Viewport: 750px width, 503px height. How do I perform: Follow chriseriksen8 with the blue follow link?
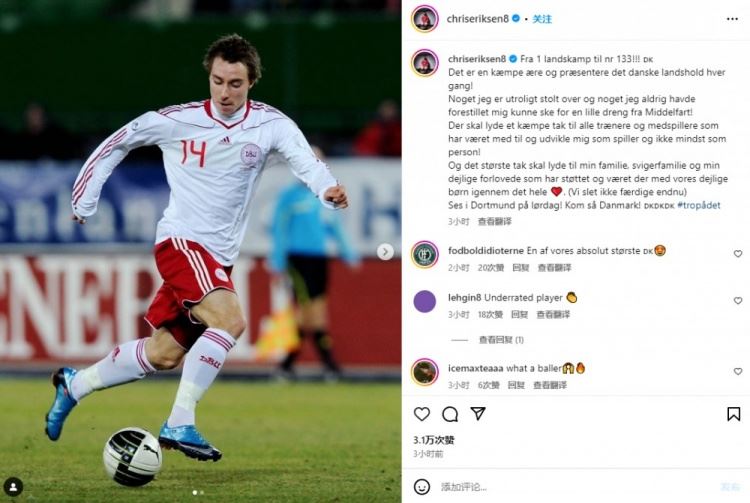[542, 19]
